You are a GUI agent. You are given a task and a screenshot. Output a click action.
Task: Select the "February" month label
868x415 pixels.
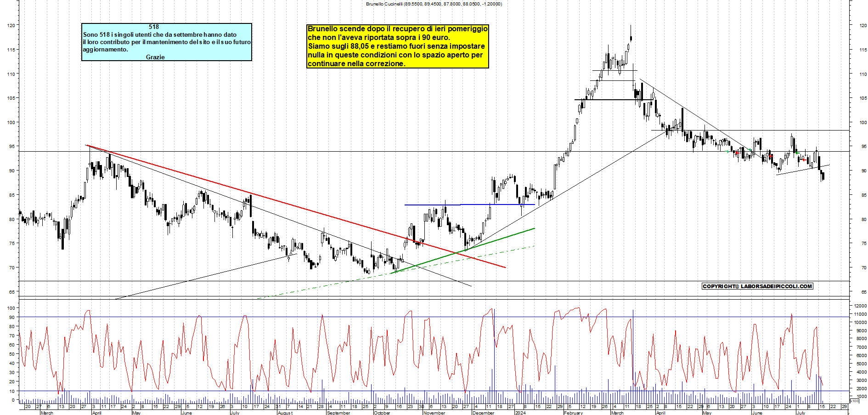[x=573, y=413]
